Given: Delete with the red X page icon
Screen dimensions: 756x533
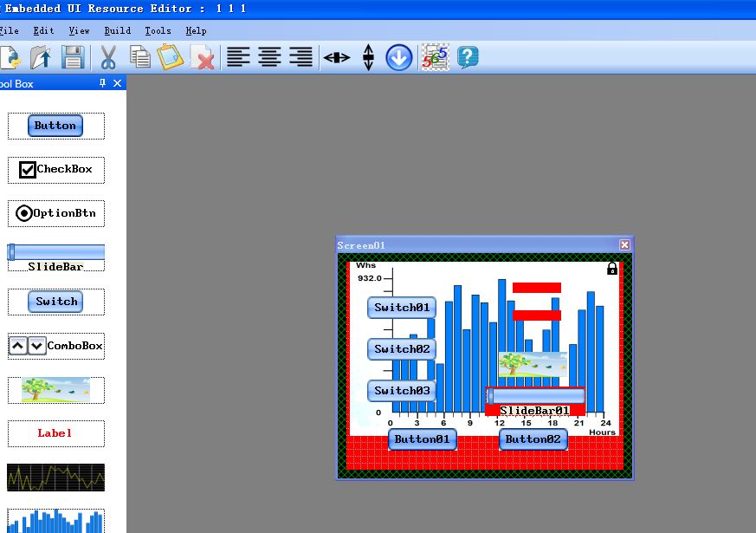Looking at the screenshot, I should (203, 57).
